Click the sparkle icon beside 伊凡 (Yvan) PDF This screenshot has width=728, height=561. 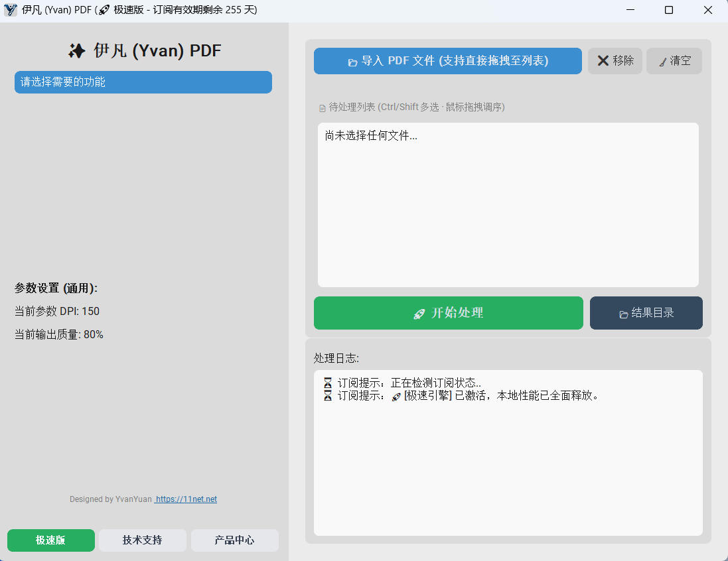click(76, 50)
